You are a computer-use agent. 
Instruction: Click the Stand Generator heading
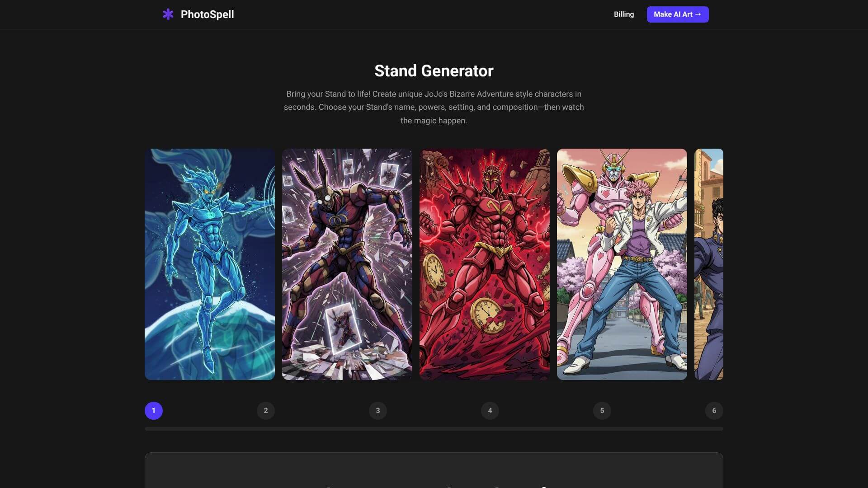pyautogui.click(x=434, y=71)
